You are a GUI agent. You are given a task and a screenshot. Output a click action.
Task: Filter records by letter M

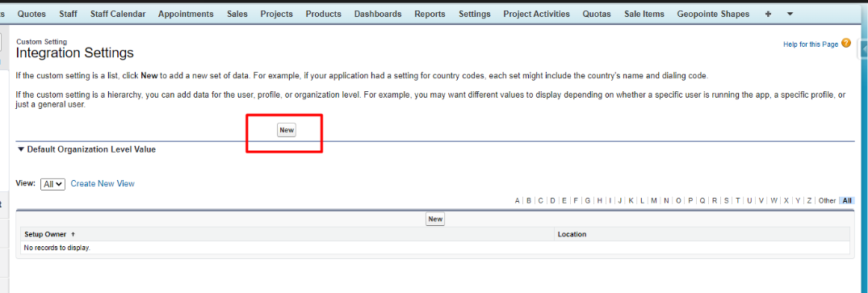[654, 200]
